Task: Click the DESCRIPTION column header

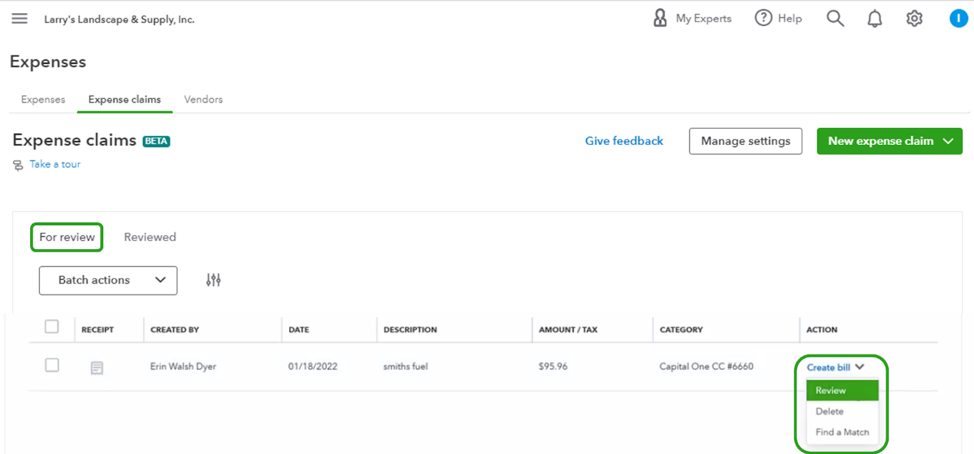Action: (410, 330)
